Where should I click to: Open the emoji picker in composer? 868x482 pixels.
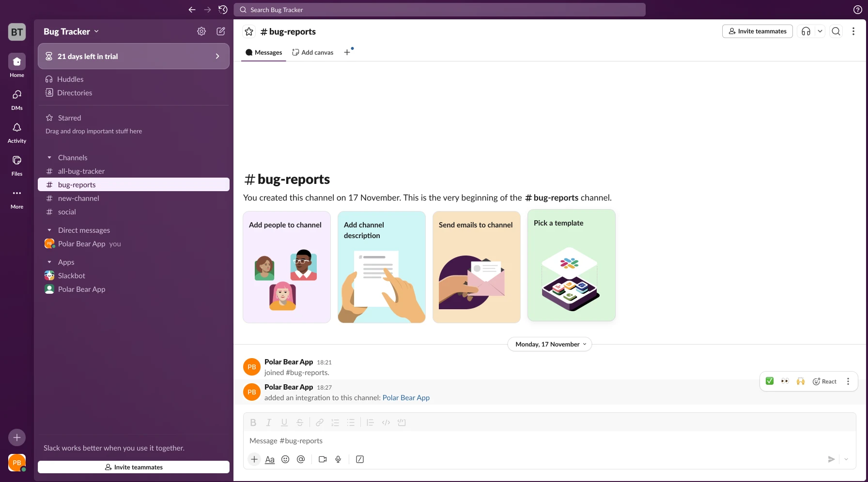click(285, 459)
